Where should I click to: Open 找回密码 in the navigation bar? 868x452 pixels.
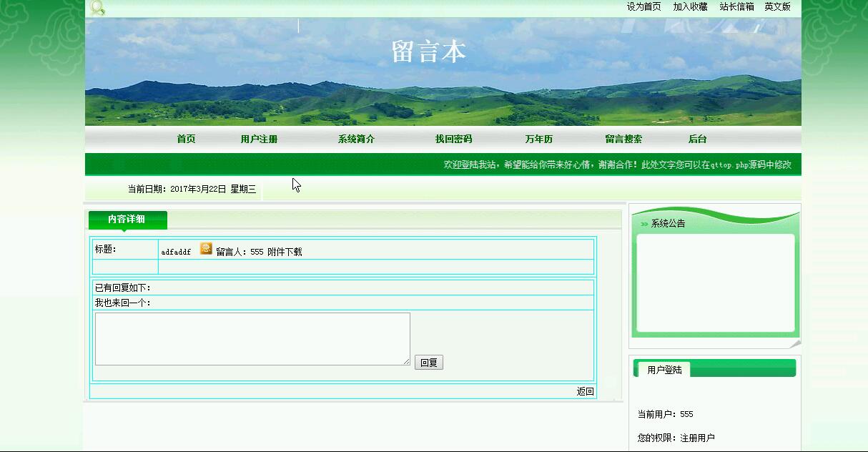(x=453, y=139)
